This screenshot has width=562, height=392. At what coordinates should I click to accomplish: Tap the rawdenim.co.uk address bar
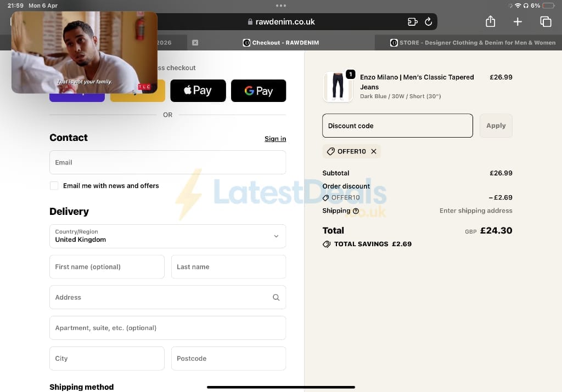pyautogui.click(x=281, y=21)
